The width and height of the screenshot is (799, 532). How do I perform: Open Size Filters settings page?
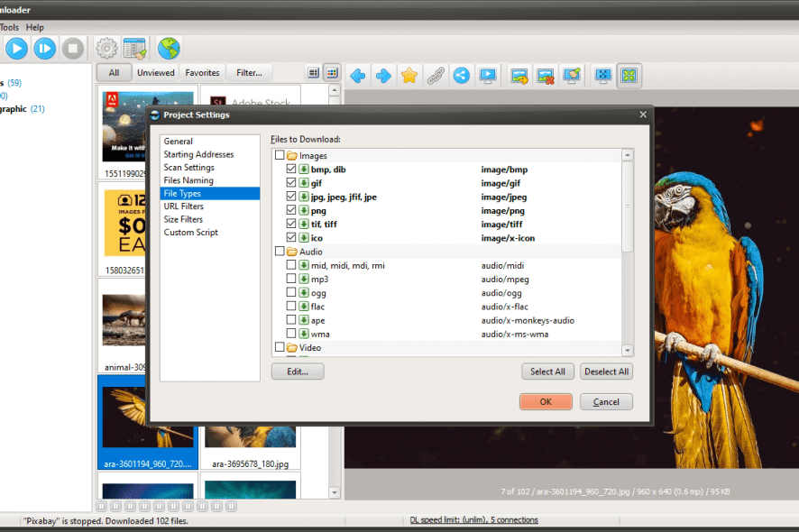click(209, 219)
